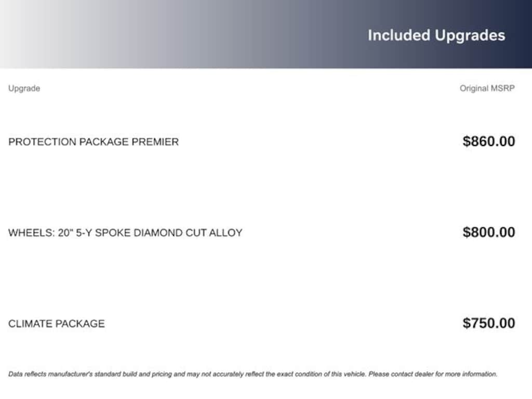
Task: Click the "Please contact dealer" sentence
Action: 433,374
